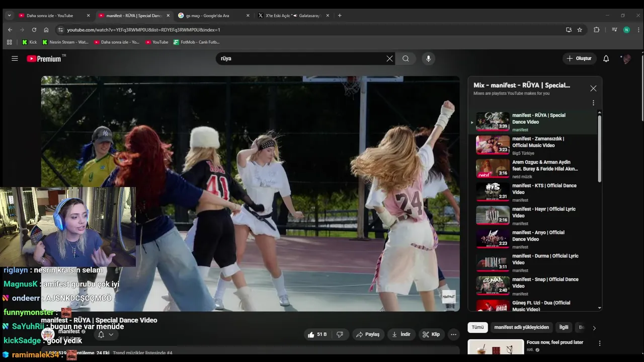Screen dimensions: 644x362
Task: Go back with the browser back arrow
Action: (x=10, y=30)
